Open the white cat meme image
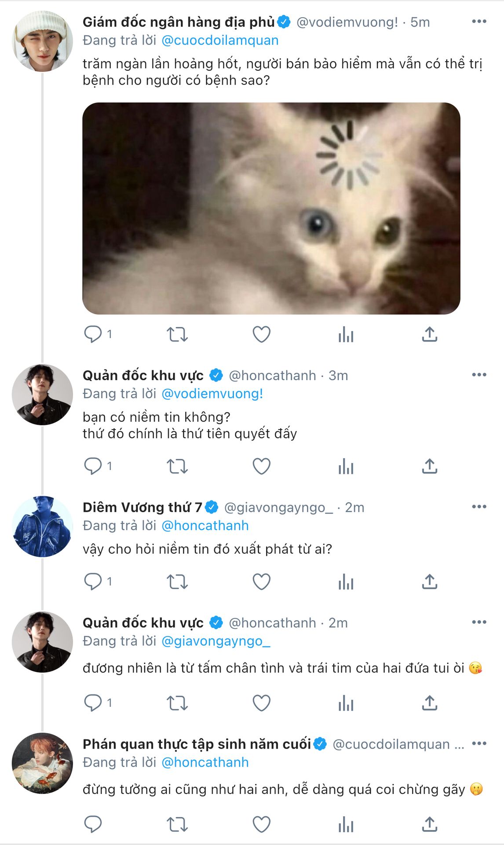This screenshot has height=845, width=504. (271, 209)
